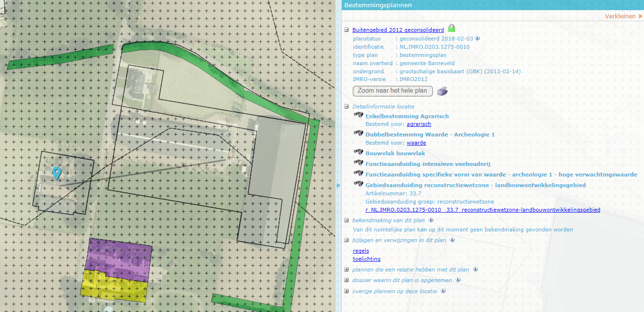The height and width of the screenshot is (312, 644).
Task: Click info icon next to bekendmaking van dit plan
Action: [x=431, y=220]
